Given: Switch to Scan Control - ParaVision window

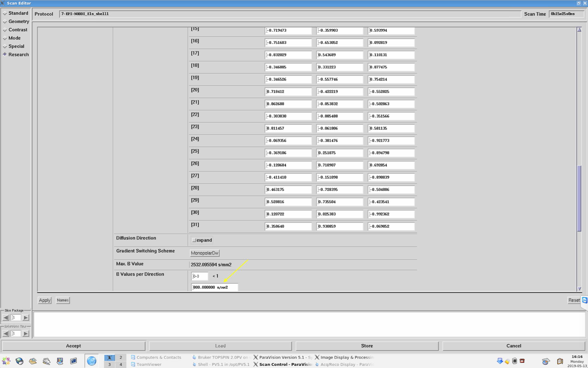Looking at the screenshot, I should click(x=283, y=364).
